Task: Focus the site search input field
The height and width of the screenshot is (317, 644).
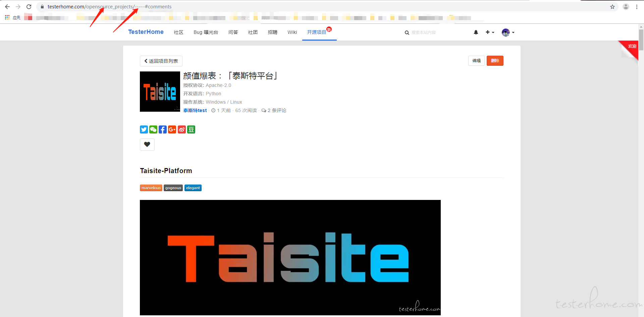Action: pos(436,33)
